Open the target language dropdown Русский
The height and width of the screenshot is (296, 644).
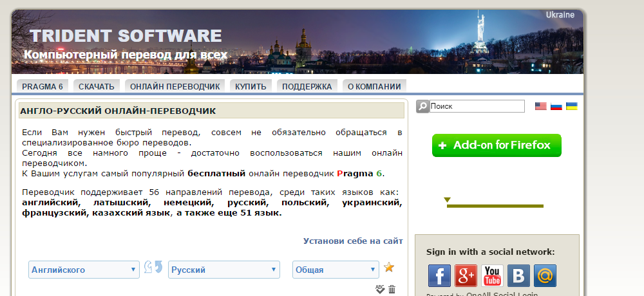point(224,270)
